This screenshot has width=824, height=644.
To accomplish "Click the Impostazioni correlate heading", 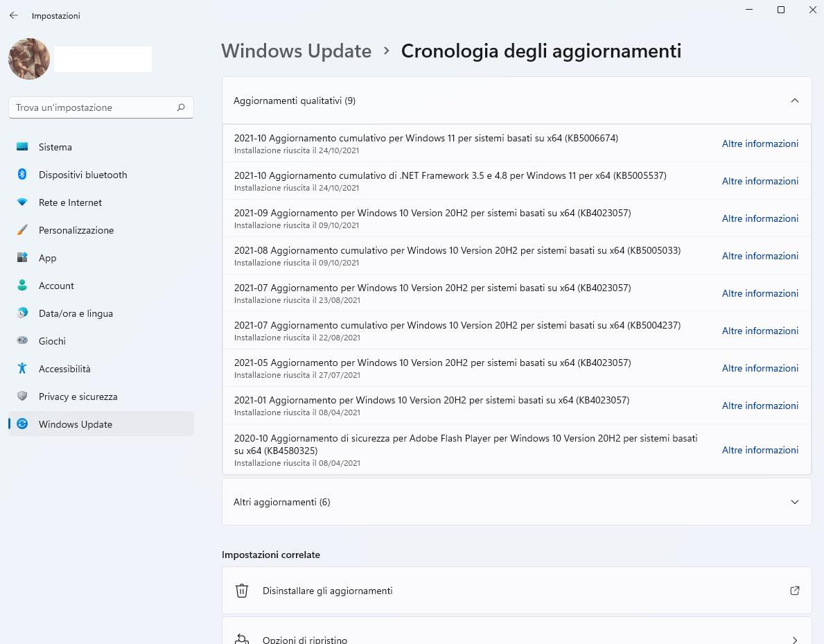I will click(x=271, y=555).
